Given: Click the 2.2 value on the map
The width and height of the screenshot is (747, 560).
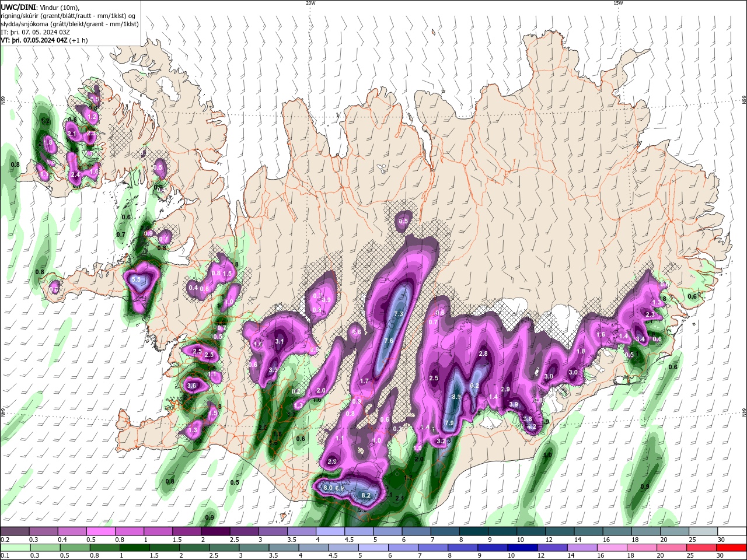Looking at the screenshot, I should 263,428.
